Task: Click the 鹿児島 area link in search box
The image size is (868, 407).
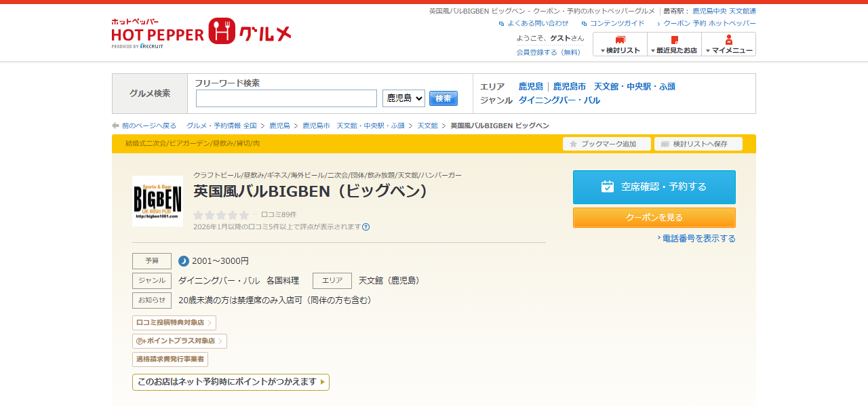Action: click(x=531, y=87)
